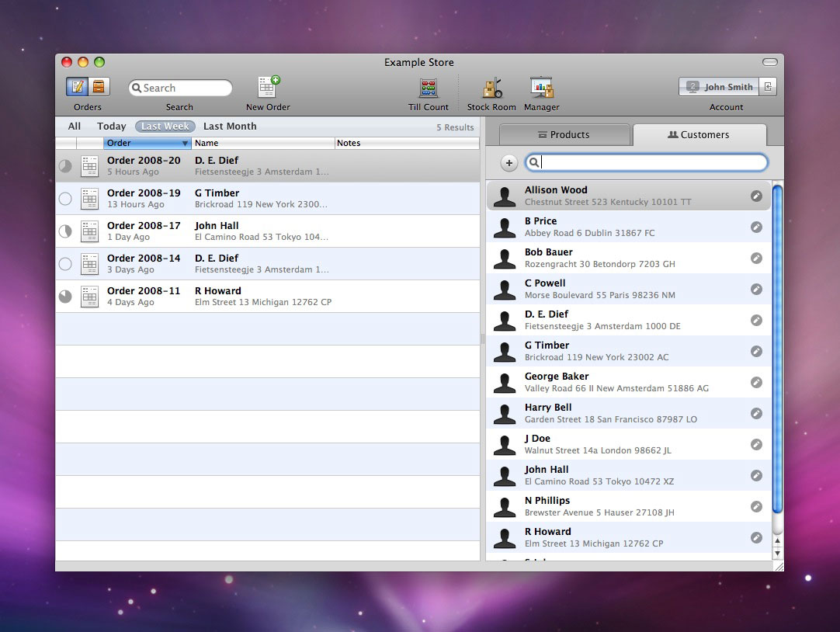Select customer J Doe name
Image resolution: width=840 pixels, height=632 pixels.
[x=537, y=439]
